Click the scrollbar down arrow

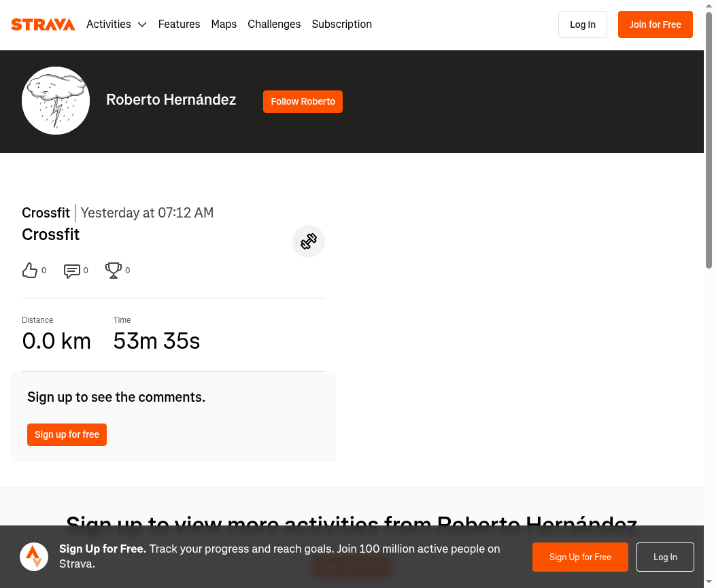709,582
